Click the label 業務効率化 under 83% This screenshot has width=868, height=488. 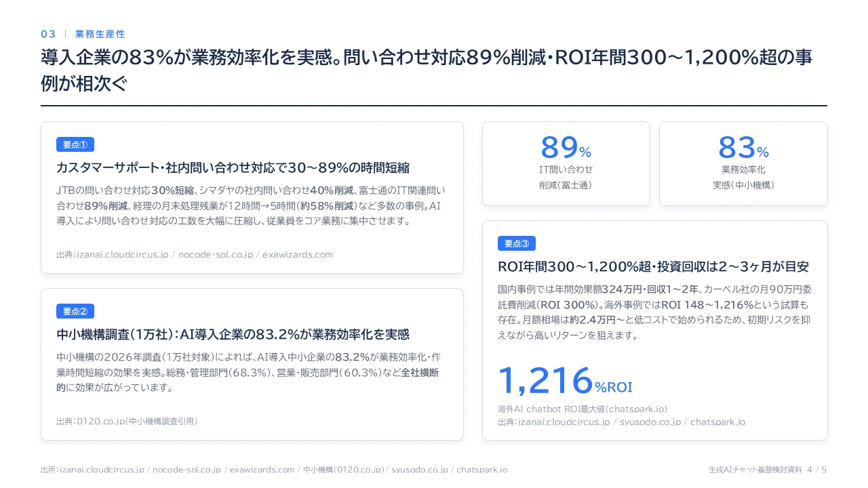743,169
